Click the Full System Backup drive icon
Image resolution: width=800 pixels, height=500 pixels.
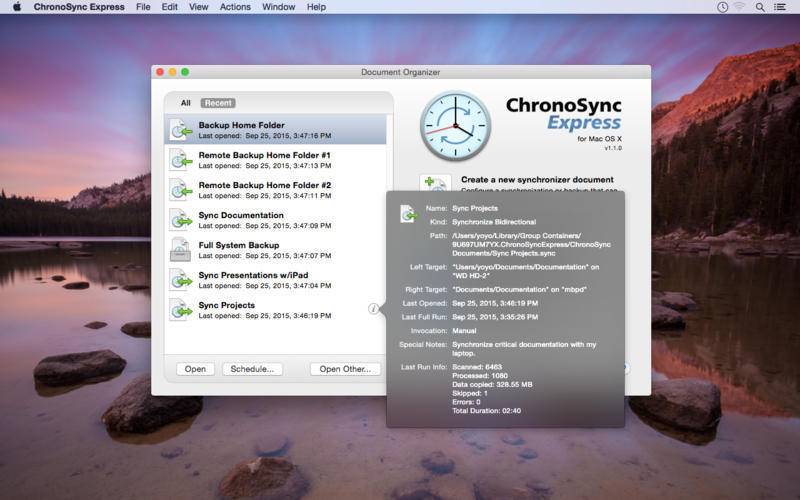181,250
